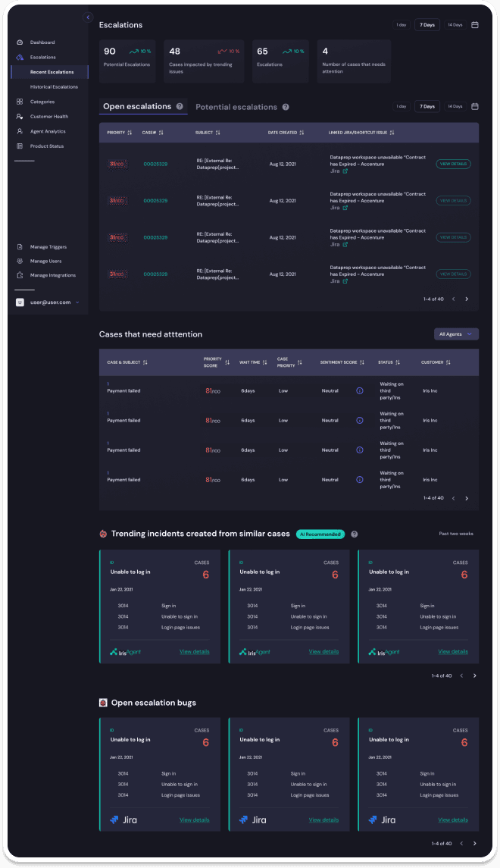Sort by LINKED JIRA/SHORTCUT ISSUE arrows
Screen dimensions: 500x868
point(392,133)
